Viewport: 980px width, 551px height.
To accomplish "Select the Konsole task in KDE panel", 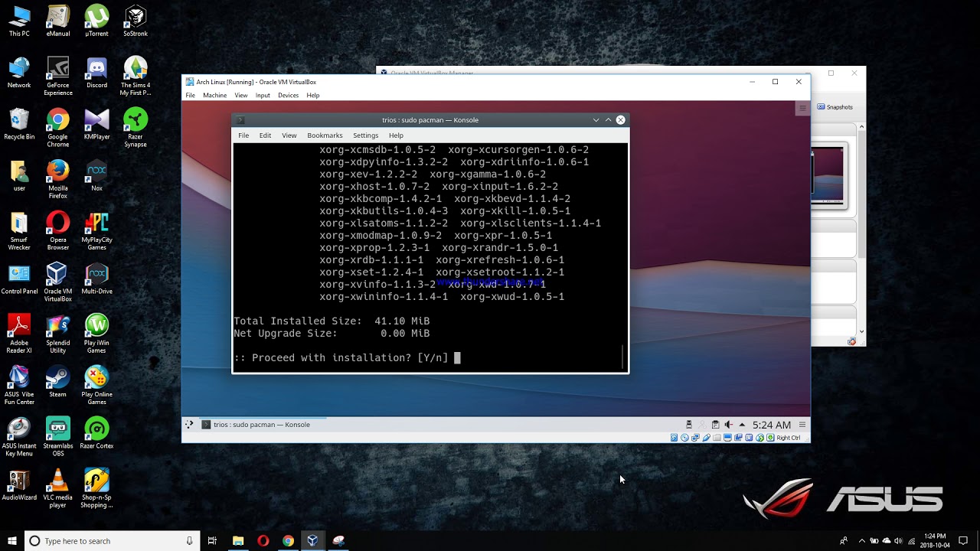I will pos(262,425).
